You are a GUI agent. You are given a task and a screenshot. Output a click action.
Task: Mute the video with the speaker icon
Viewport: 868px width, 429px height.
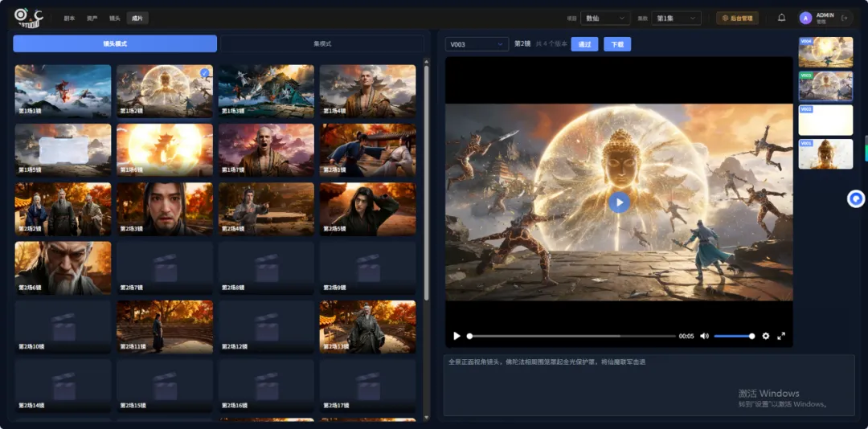click(704, 336)
